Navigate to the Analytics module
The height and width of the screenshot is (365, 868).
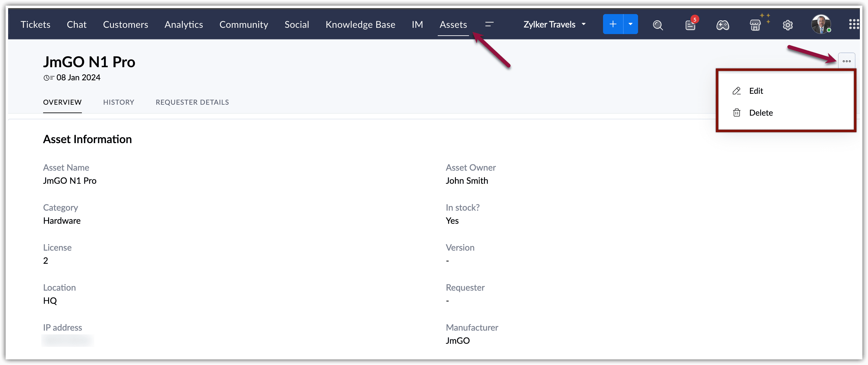point(184,25)
